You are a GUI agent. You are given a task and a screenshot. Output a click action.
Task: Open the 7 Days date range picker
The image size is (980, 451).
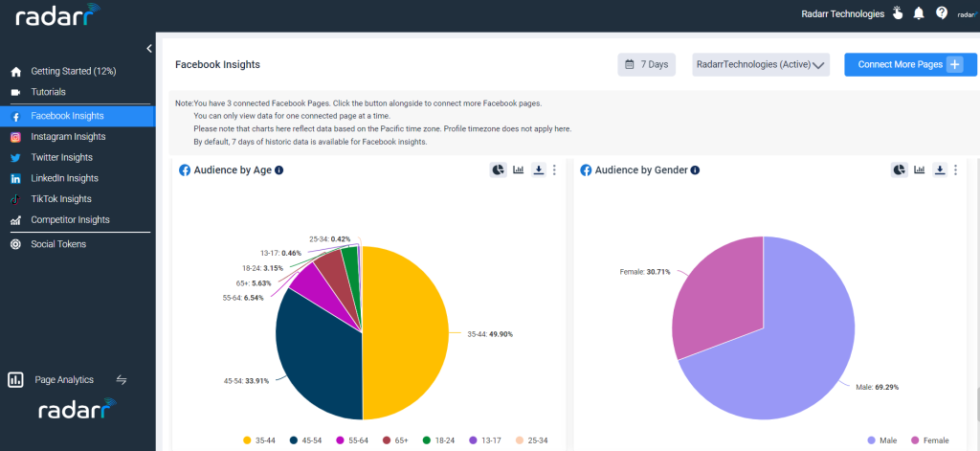646,64
